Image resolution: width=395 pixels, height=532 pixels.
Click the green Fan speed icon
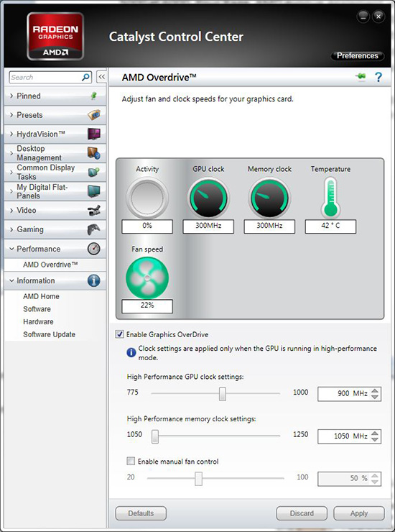coord(147,278)
